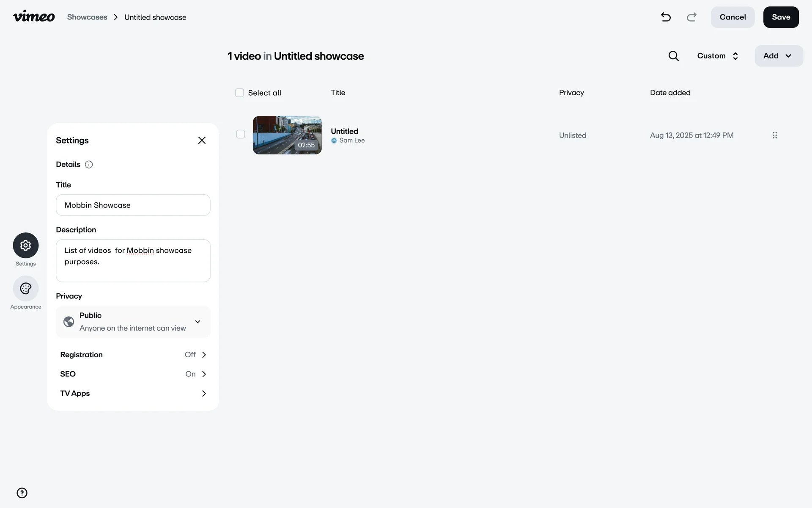Open the TV Apps settings row
This screenshot has height=508, width=812.
coord(133,394)
